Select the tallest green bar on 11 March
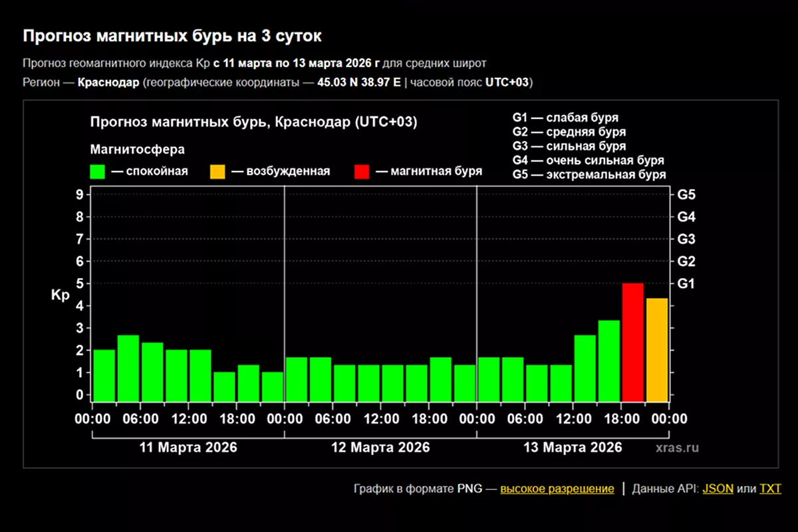 tap(128, 368)
